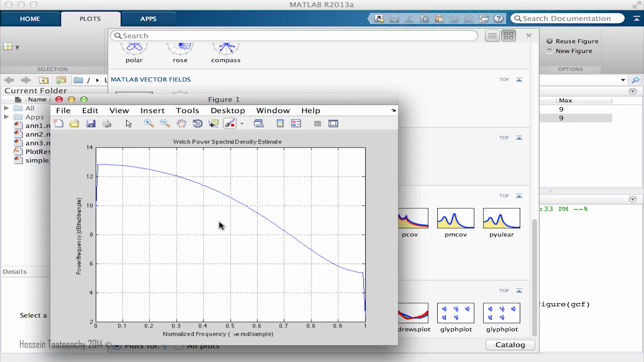Click the new shortcut icon in quick-access bar

pyautogui.click(x=379, y=19)
